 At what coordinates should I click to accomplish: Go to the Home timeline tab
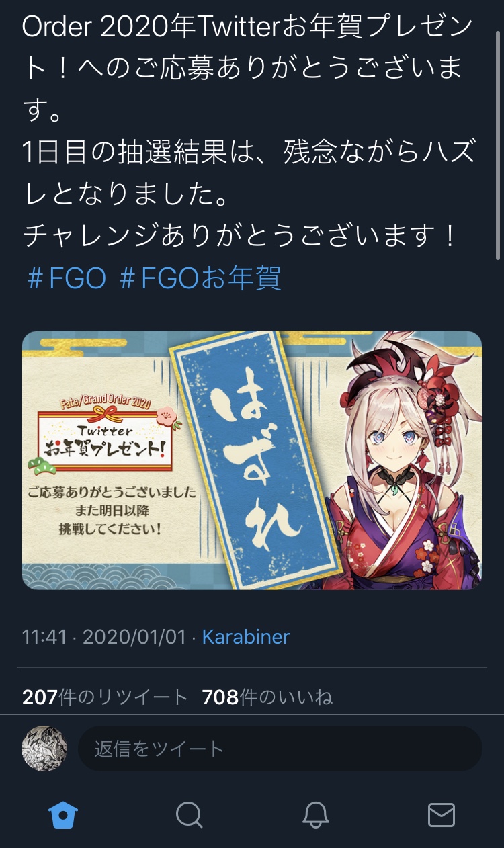63,815
